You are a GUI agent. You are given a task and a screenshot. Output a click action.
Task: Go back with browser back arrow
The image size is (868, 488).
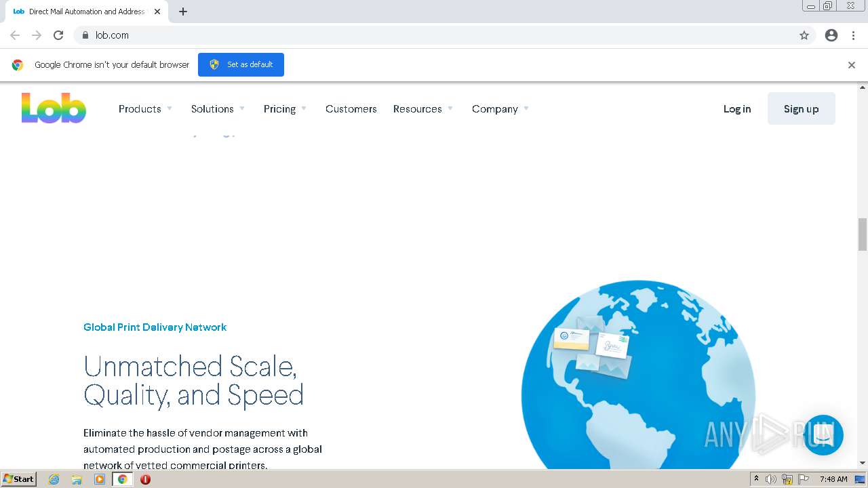pos(15,35)
